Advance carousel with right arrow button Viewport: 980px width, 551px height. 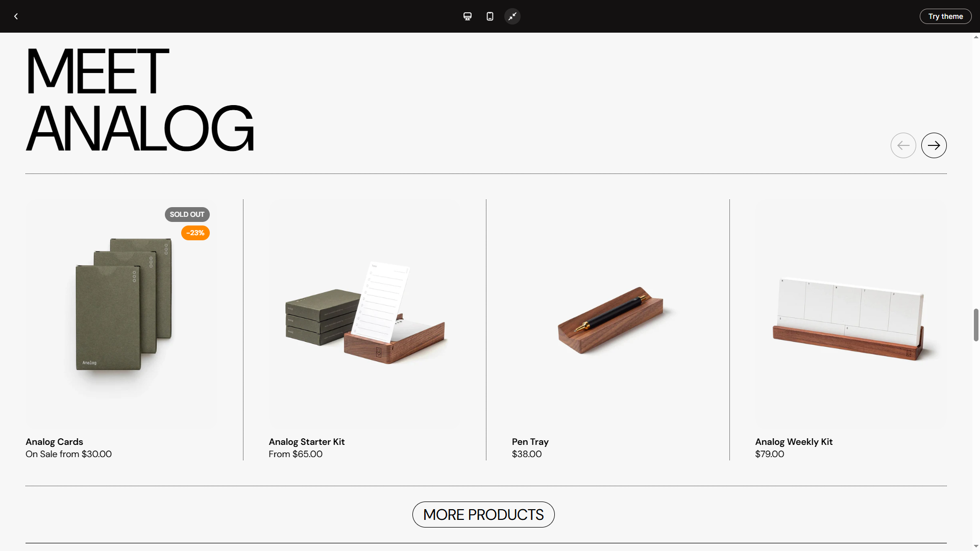934,145
